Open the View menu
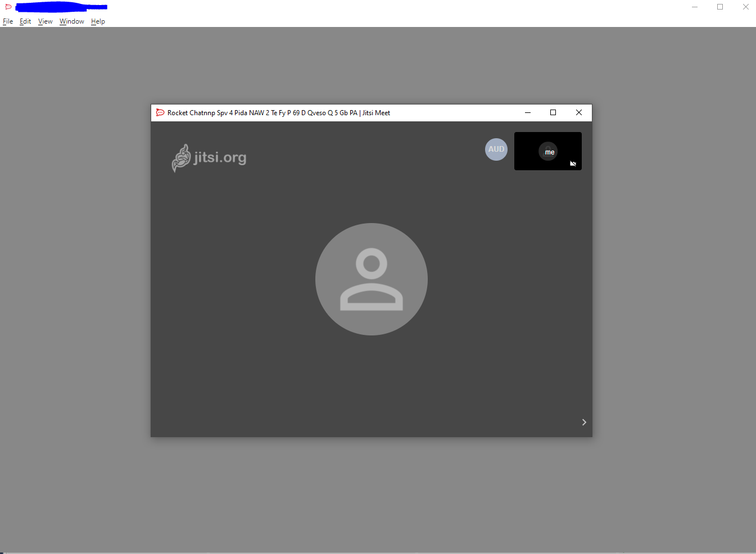756x554 pixels. click(x=46, y=21)
